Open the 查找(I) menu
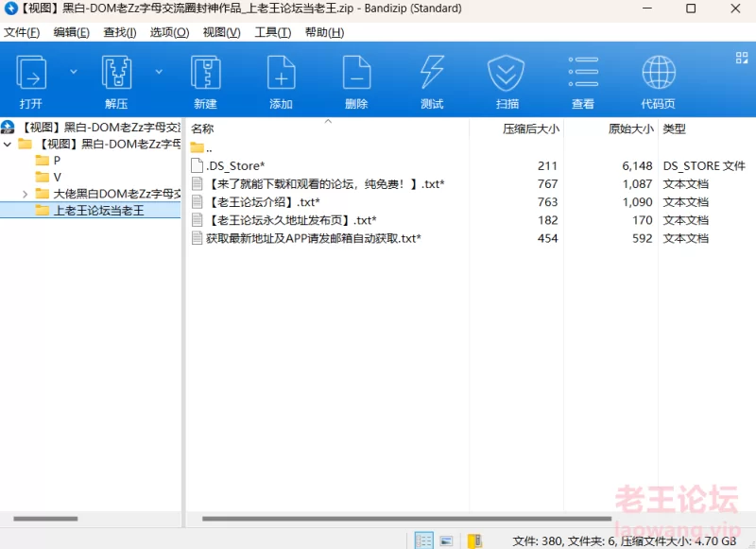The image size is (756, 549). click(120, 32)
